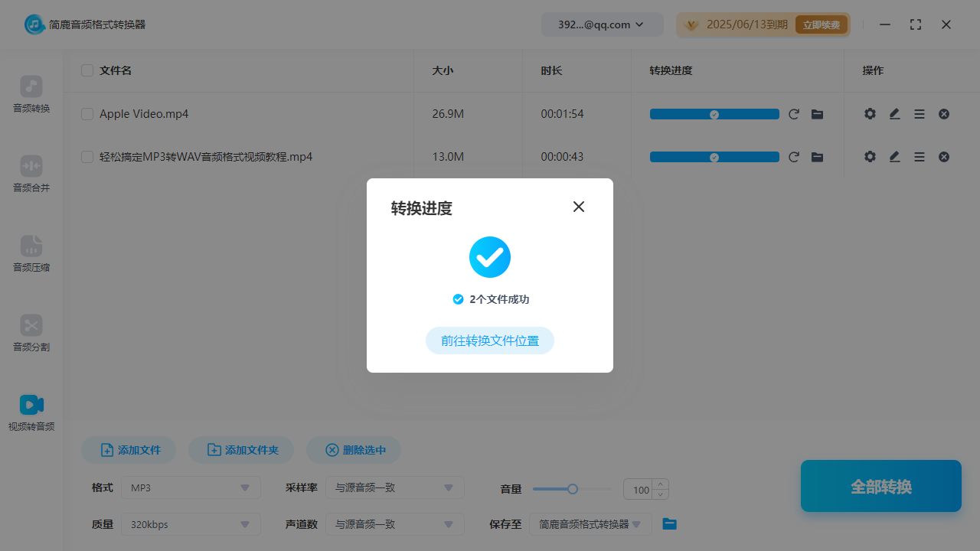
Task: Open the 保存至 location dropdown
Action: click(x=590, y=524)
